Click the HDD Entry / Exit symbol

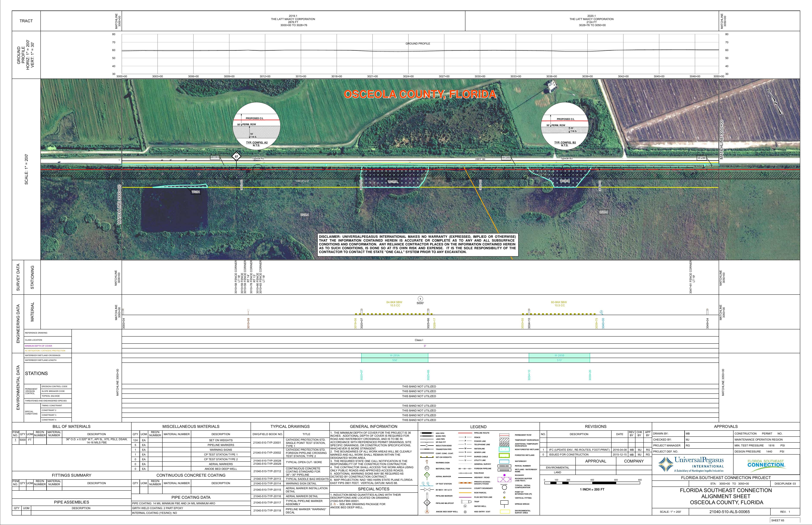465,512
